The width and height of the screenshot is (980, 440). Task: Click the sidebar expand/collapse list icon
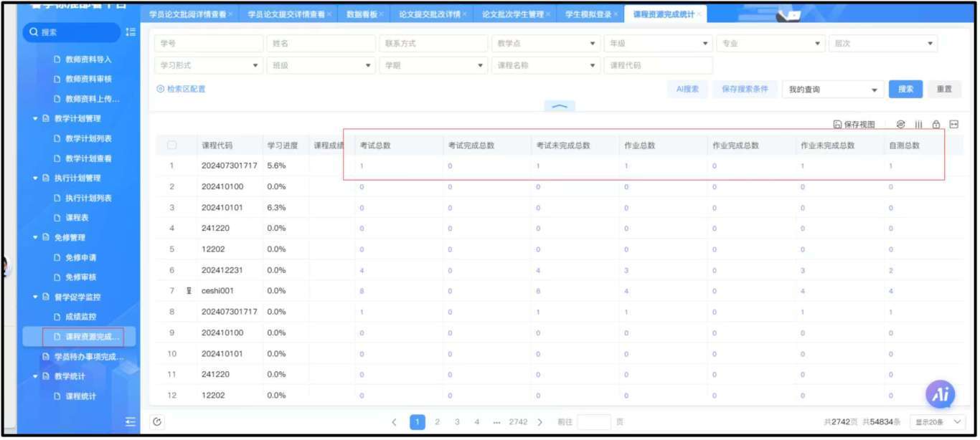click(x=130, y=32)
